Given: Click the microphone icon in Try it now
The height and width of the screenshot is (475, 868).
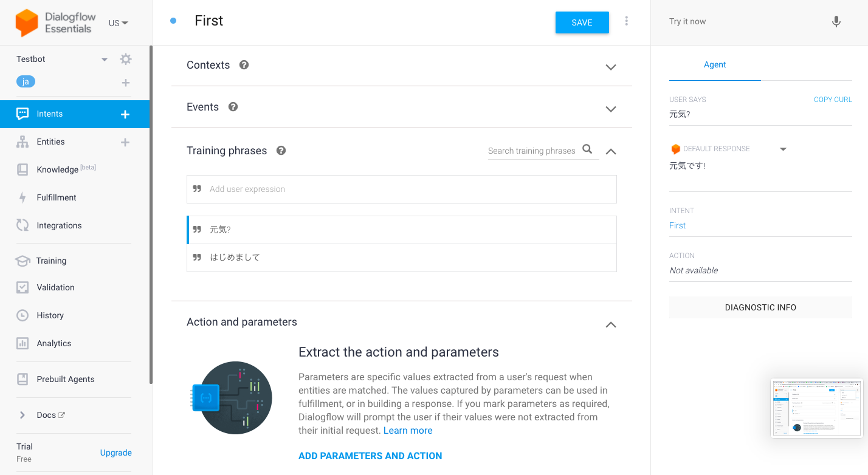Looking at the screenshot, I should click(836, 21).
